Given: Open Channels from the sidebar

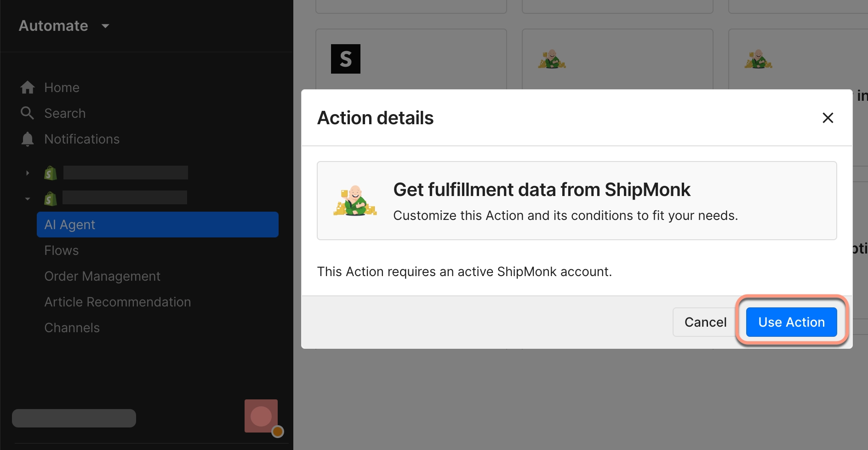Looking at the screenshot, I should [72, 327].
